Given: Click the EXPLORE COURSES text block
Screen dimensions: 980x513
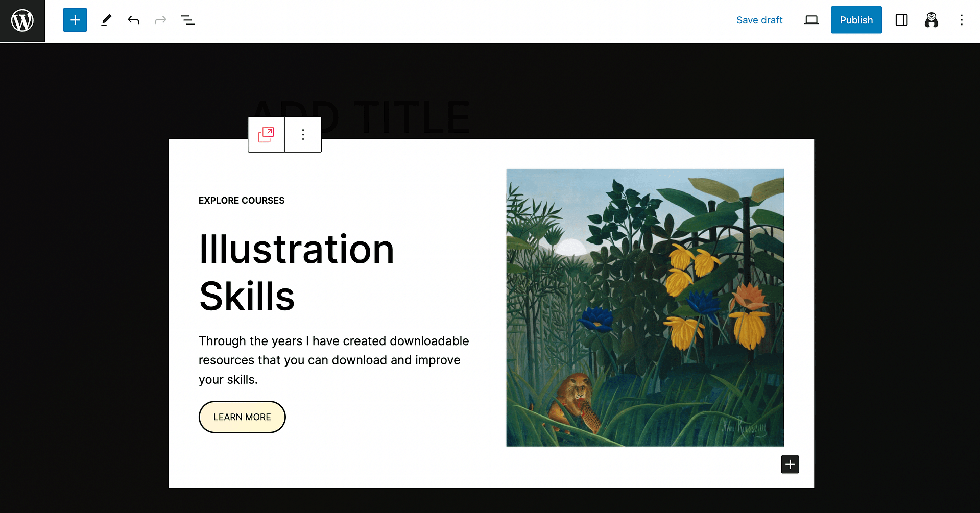Looking at the screenshot, I should [x=242, y=200].
